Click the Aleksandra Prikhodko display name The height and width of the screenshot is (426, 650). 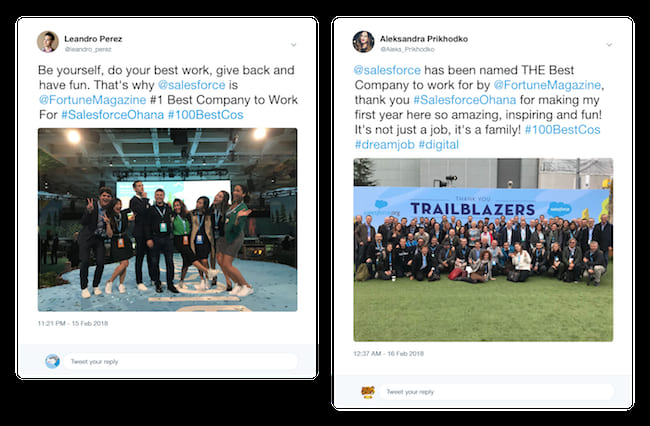424,39
